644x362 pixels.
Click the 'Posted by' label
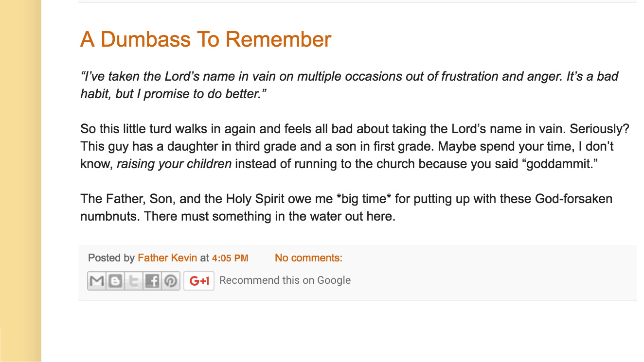coord(111,258)
